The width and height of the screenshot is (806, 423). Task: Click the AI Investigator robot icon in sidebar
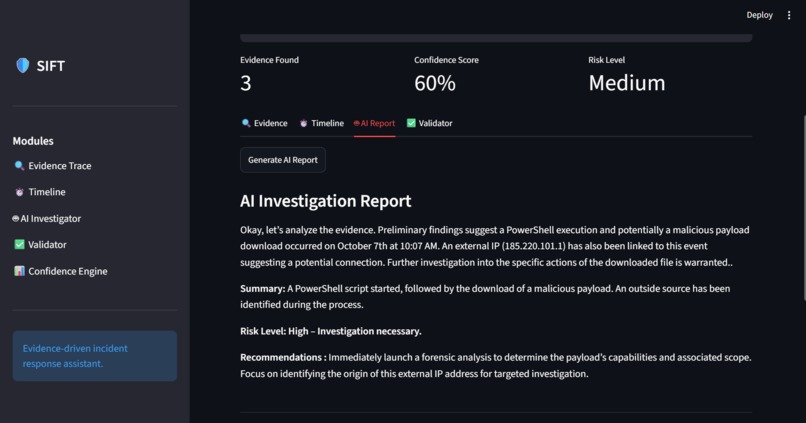[15, 218]
